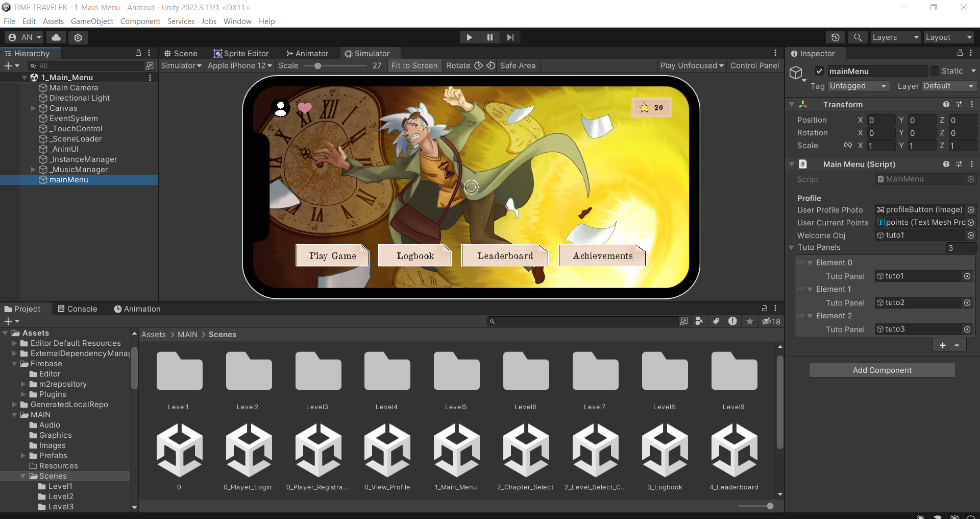Toggle the mainMenu active checkbox

click(819, 71)
